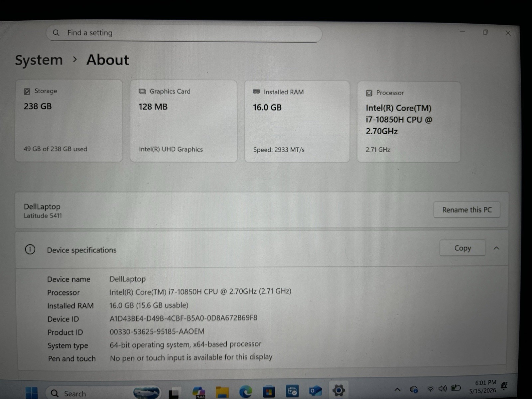Select the Device ID value A1D43BE4-D49B-4CBF-B5A0-0D8A672B69F8
532x399 pixels.
coord(183,318)
